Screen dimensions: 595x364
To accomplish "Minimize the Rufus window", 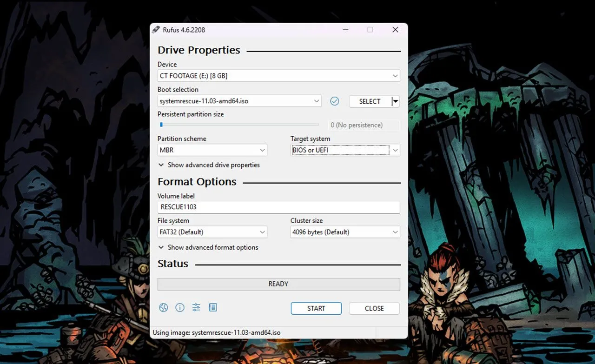I will (x=345, y=30).
